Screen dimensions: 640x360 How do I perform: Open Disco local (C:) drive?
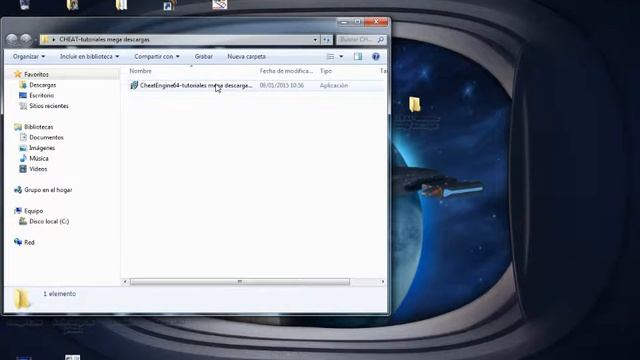tap(49, 221)
